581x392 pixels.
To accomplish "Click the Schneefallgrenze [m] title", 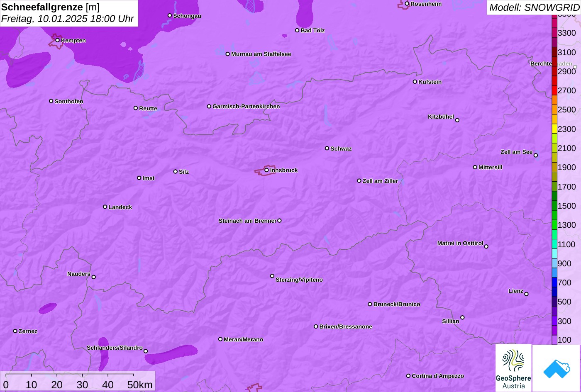I will tap(51, 7).
